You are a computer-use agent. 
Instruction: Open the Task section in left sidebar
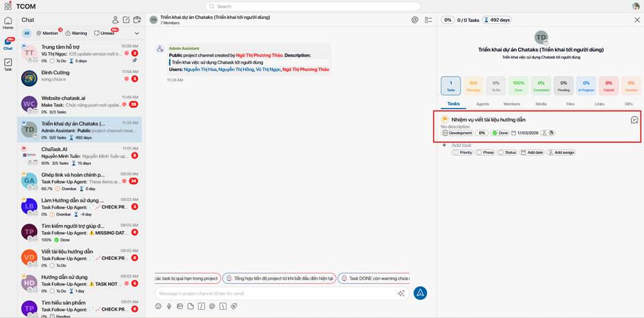point(8,65)
